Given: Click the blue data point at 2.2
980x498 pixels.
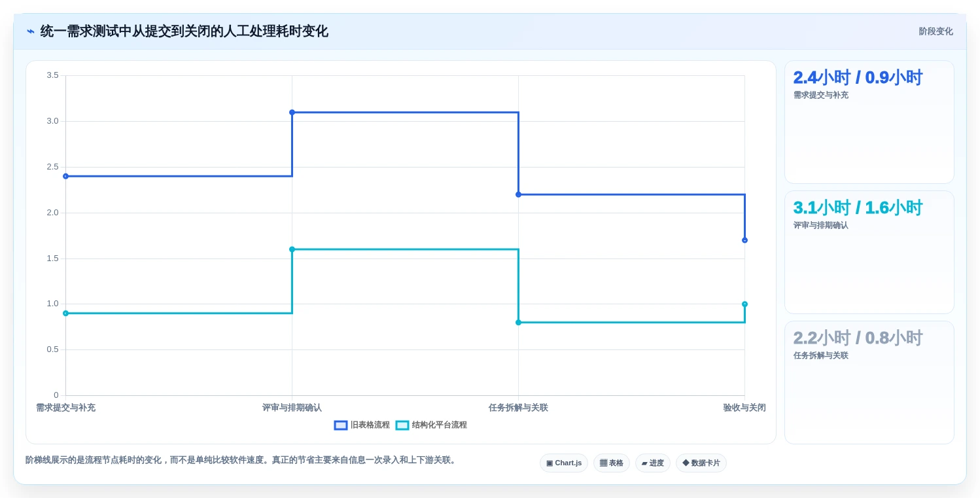Looking at the screenshot, I should tap(518, 194).
